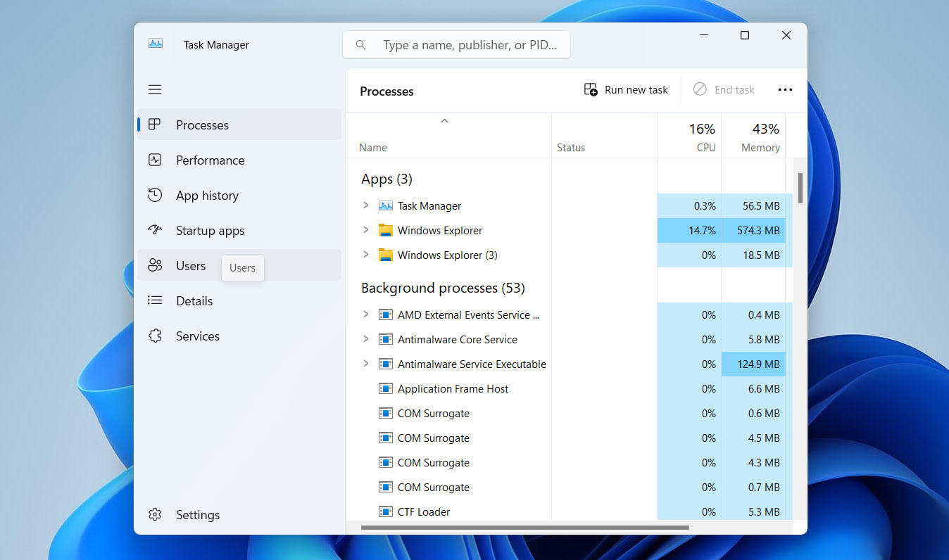Click the Processes sidebar icon

click(x=155, y=125)
